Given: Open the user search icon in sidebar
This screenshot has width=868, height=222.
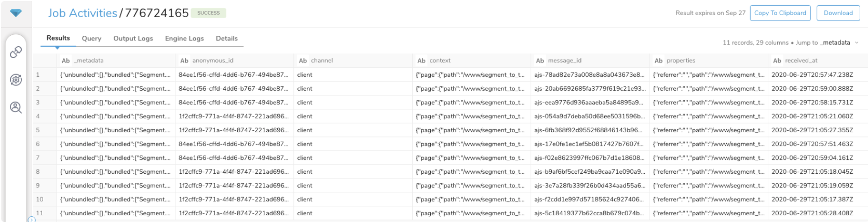Looking at the screenshot, I should [16, 107].
